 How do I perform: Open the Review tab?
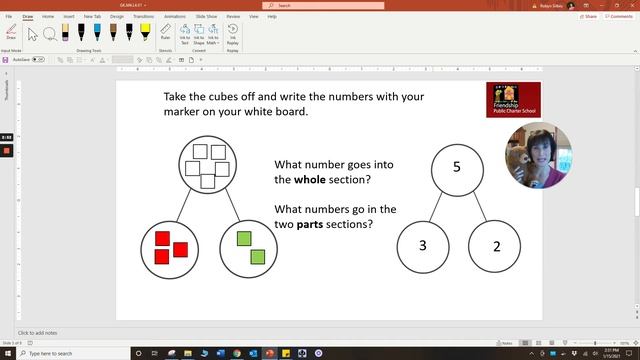click(x=233, y=16)
